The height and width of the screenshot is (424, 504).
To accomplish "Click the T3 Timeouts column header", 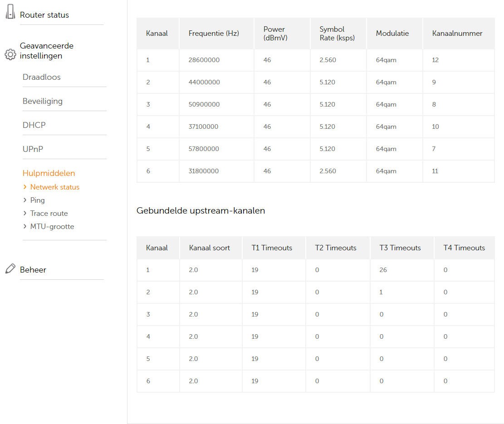I will click(400, 248).
